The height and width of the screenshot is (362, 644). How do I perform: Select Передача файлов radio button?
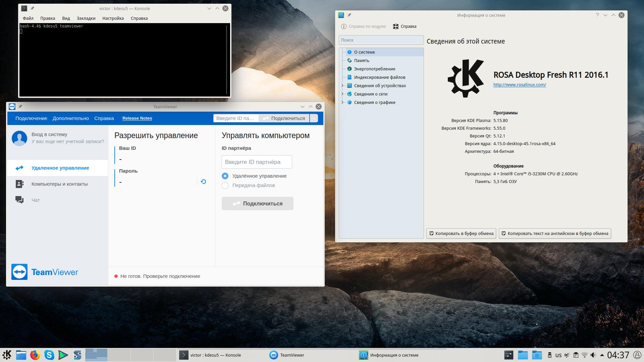[x=225, y=185]
